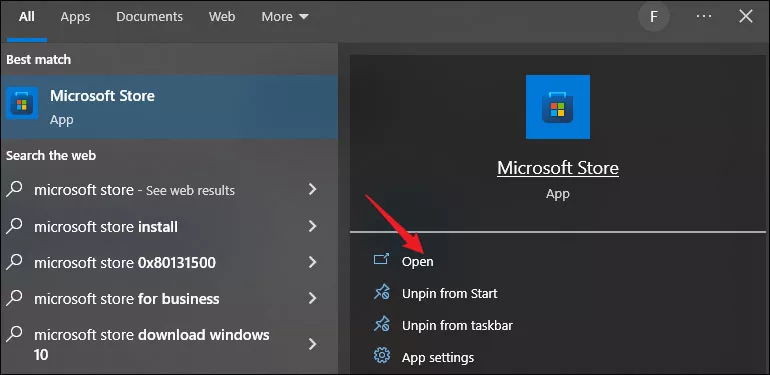
Task: Select Microsoft Store best match result
Action: click(x=169, y=107)
